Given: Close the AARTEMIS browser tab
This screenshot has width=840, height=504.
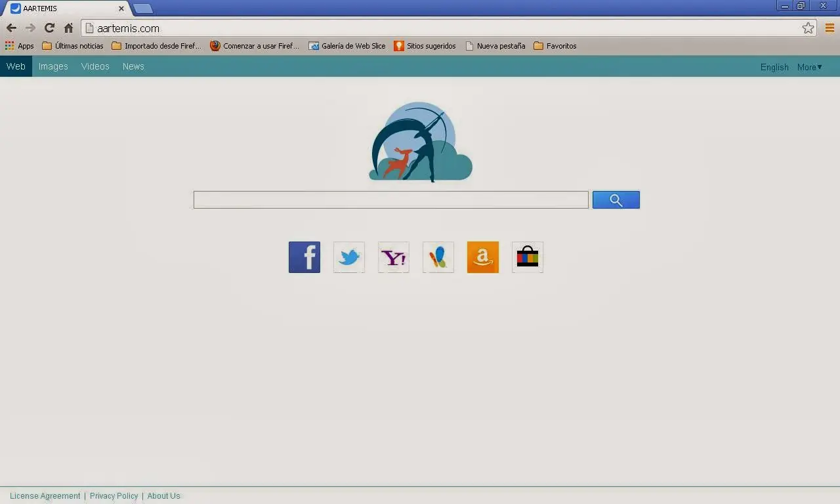Looking at the screenshot, I should [121, 9].
